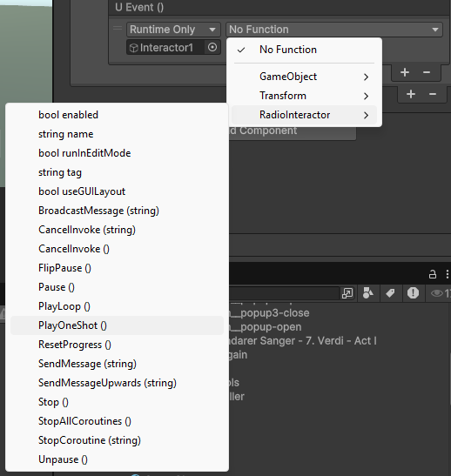The width and height of the screenshot is (451, 476).
Task: Toggle search by label tag icon
Action: point(390,293)
